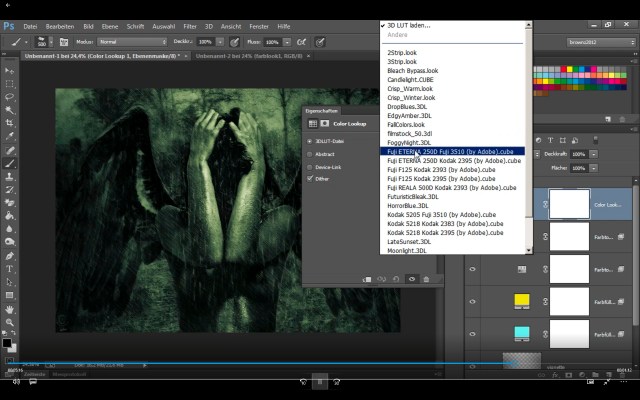This screenshot has height=400, width=640.
Task: Open the Fluss flow dropdown arrow
Action: 286,42
